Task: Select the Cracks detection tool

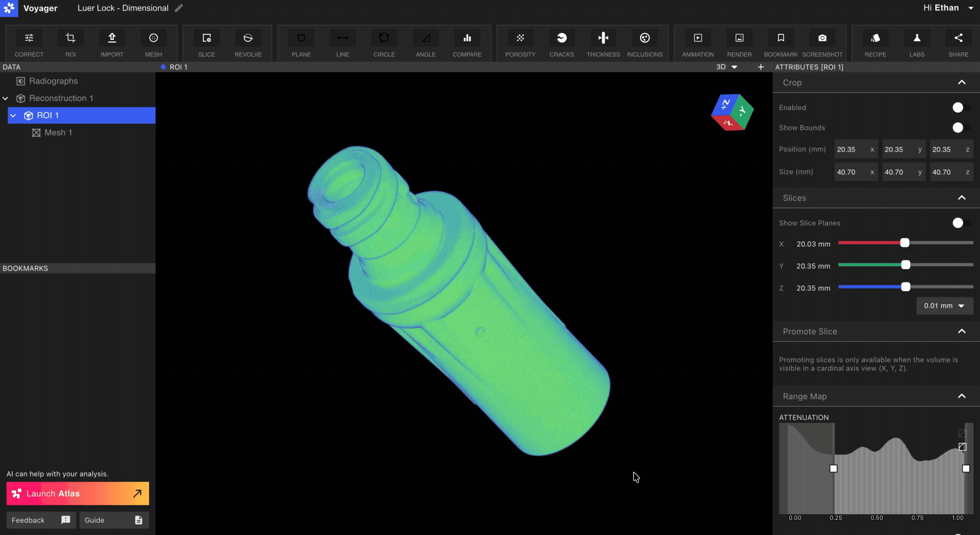Action: [x=562, y=42]
